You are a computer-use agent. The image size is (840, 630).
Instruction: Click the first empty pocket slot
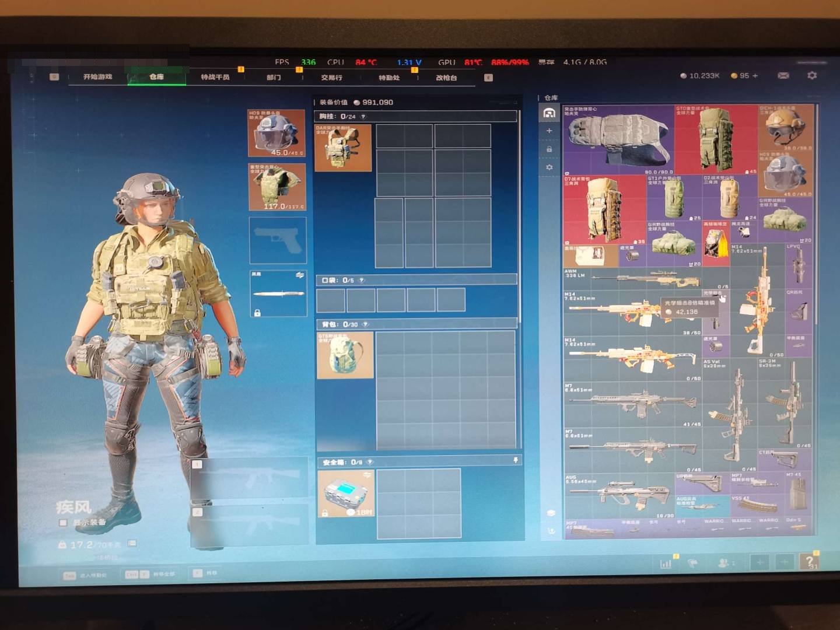coord(331,300)
